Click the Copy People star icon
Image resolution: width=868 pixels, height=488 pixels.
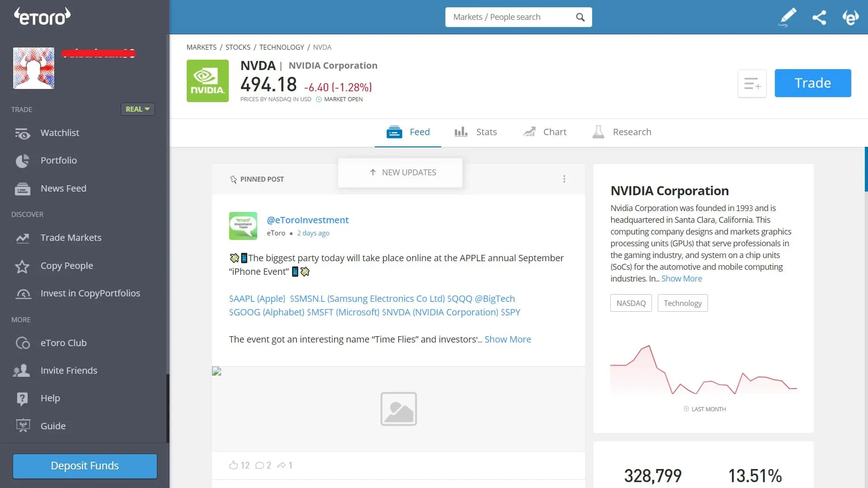(22, 266)
